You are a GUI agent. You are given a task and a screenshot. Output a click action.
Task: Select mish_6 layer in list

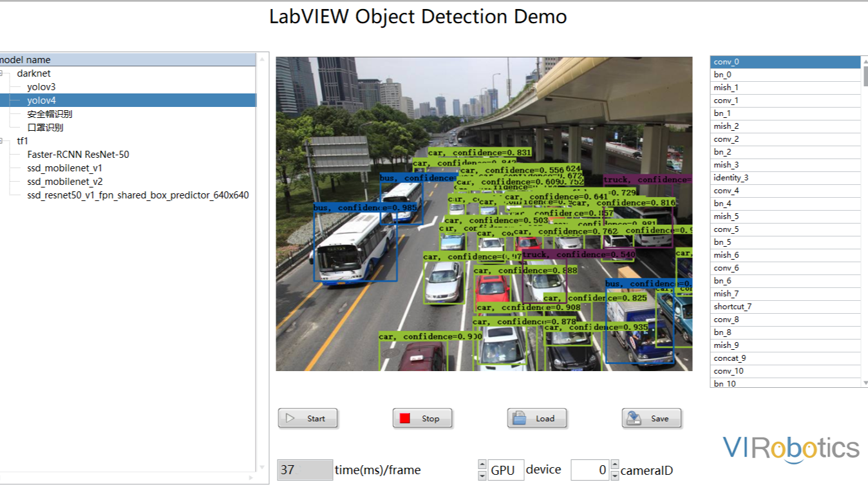[786, 255]
